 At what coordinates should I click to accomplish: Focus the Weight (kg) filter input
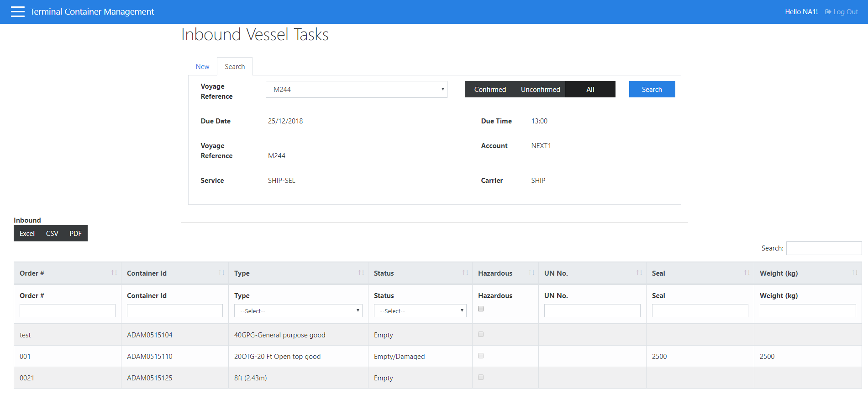[x=808, y=311]
